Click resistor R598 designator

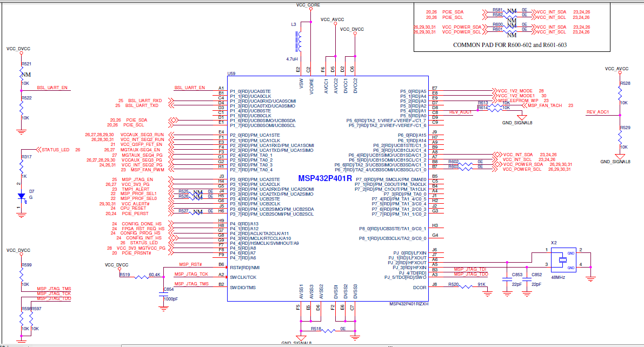point(26,309)
